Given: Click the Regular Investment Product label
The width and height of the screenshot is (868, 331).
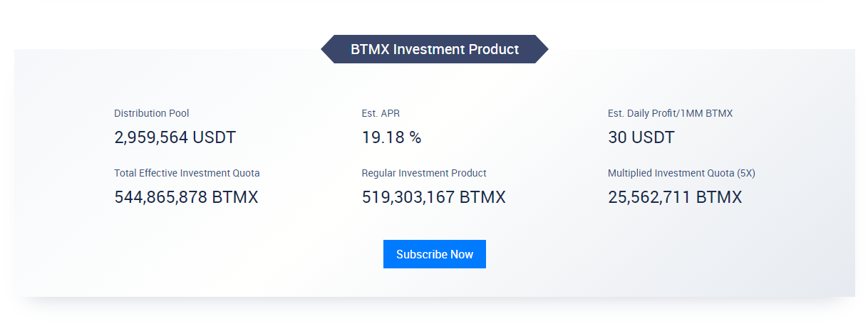Looking at the screenshot, I should pos(424,173).
